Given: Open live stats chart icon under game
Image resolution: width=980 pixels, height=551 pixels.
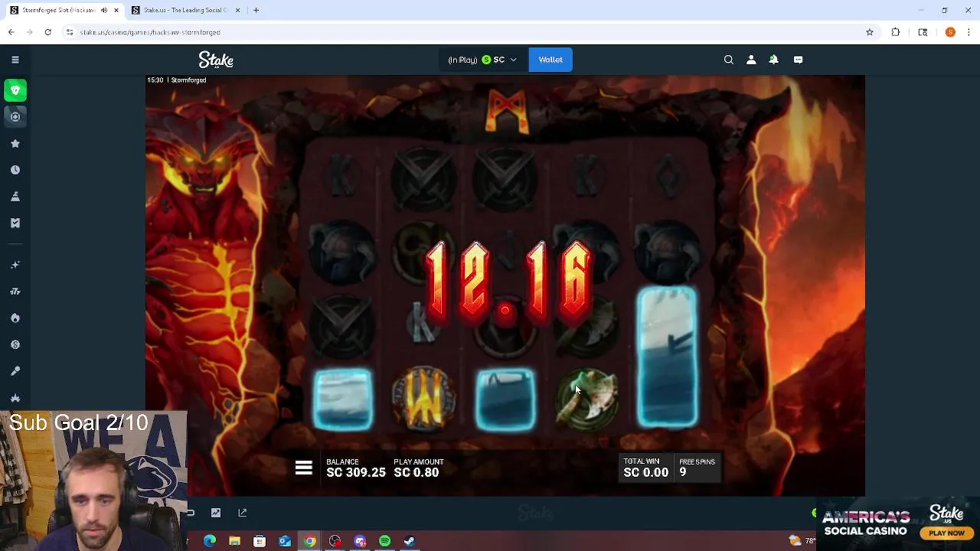Looking at the screenshot, I should tap(216, 513).
